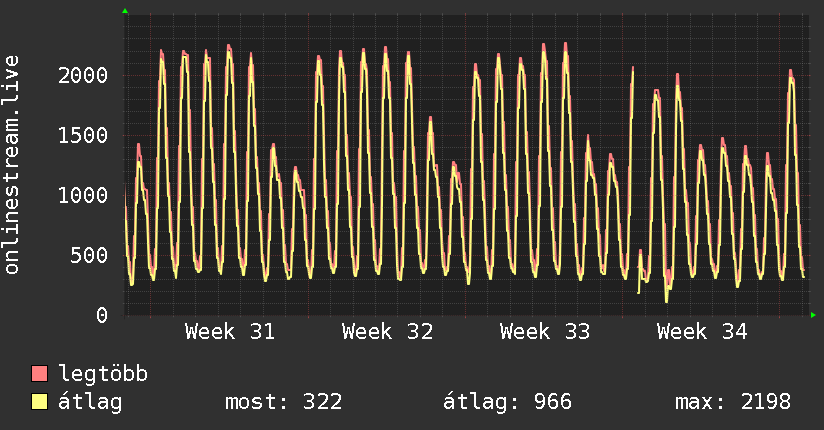Click the 0 y-axis value
Image resolution: width=824 pixels, height=430 pixels.
(x=102, y=315)
